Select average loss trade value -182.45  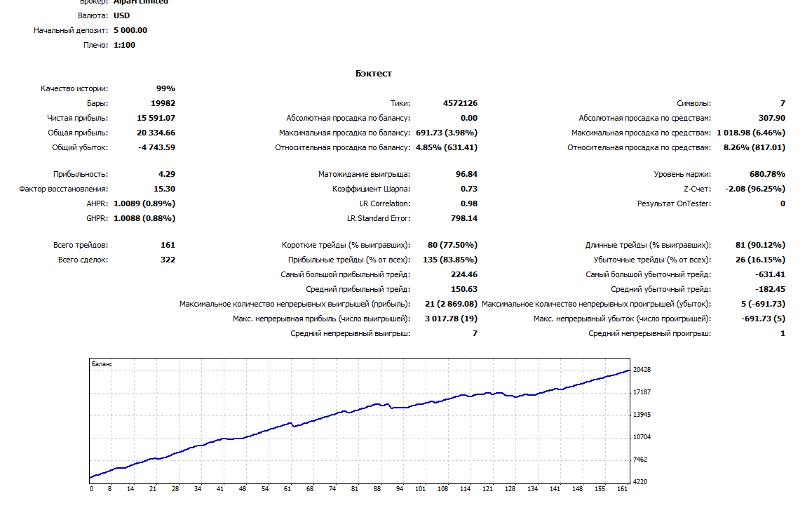[x=770, y=289]
